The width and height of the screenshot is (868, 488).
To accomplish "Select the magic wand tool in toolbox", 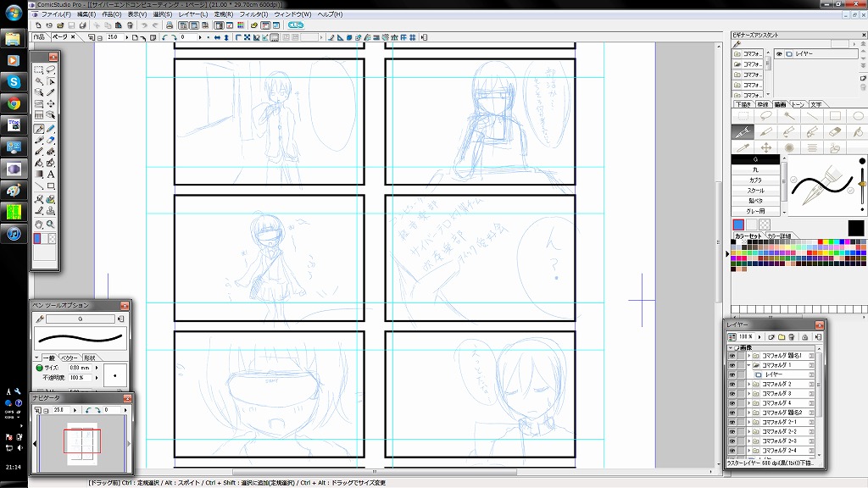I will [x=39, y=81].
